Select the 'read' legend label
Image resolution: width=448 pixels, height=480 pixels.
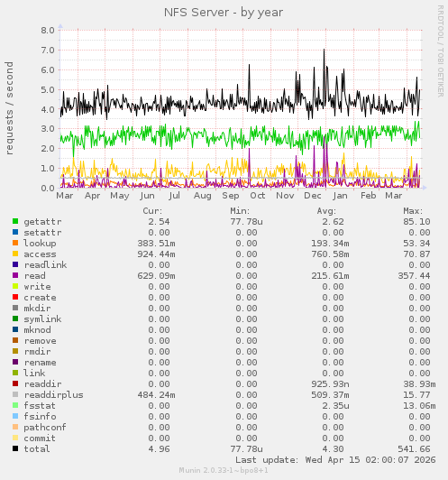point(34,276)
